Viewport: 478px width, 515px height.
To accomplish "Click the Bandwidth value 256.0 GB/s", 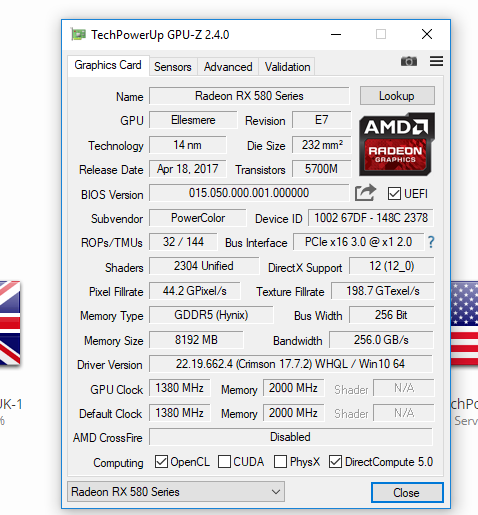I will pos(381,340).
